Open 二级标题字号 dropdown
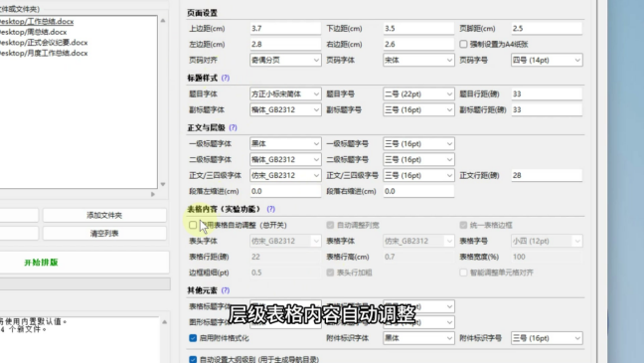The image size is (644, 363). pyautogui.click(x=418, y=159)
